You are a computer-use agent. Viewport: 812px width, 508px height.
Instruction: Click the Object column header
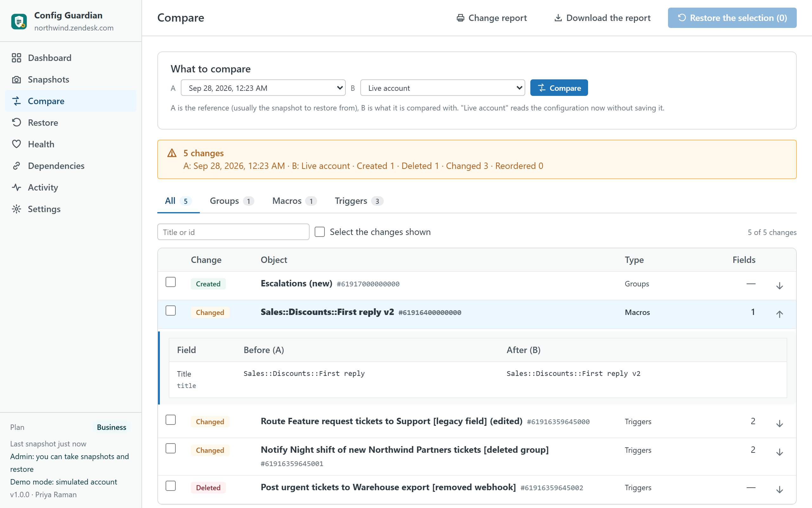(x=274, y=260)
